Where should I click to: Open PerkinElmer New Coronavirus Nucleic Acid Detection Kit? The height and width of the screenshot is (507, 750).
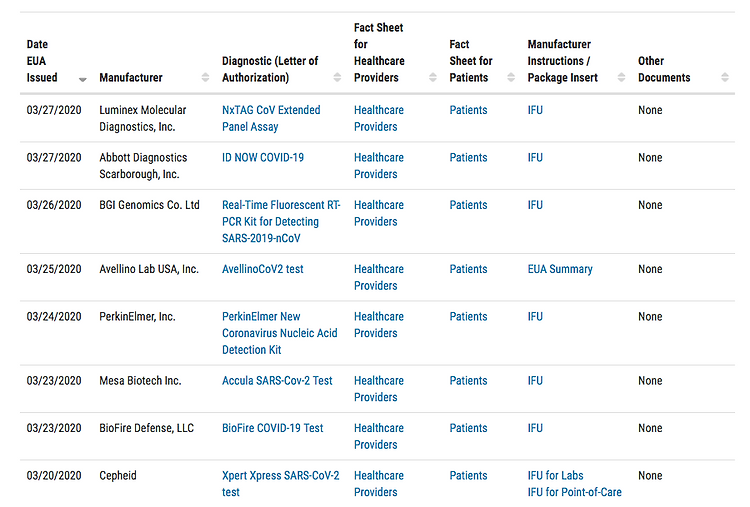(280, 333)
